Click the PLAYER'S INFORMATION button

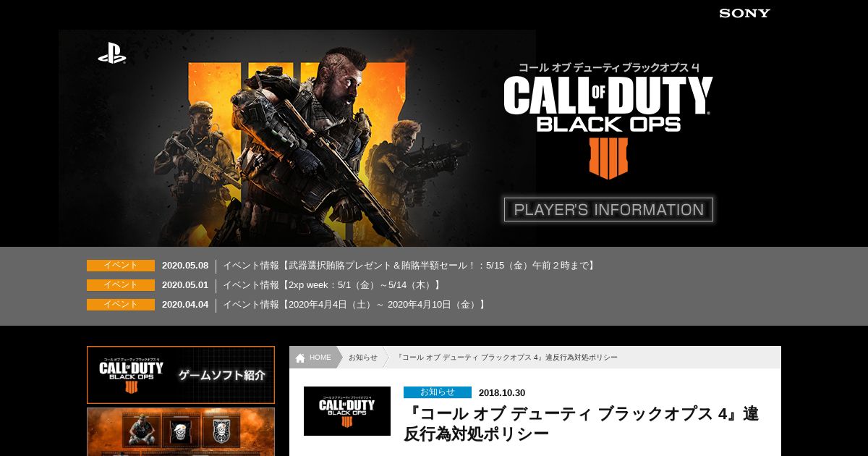click(608, 210)
